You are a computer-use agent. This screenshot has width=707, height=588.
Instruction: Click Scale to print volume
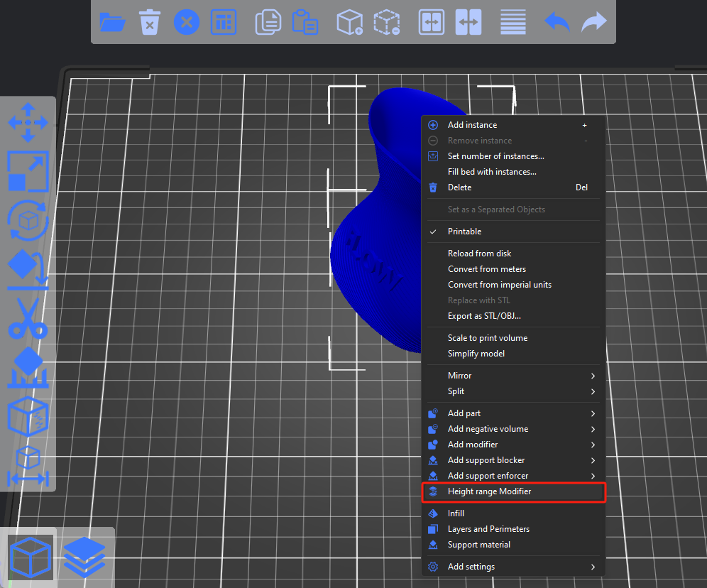pos(487,338)
